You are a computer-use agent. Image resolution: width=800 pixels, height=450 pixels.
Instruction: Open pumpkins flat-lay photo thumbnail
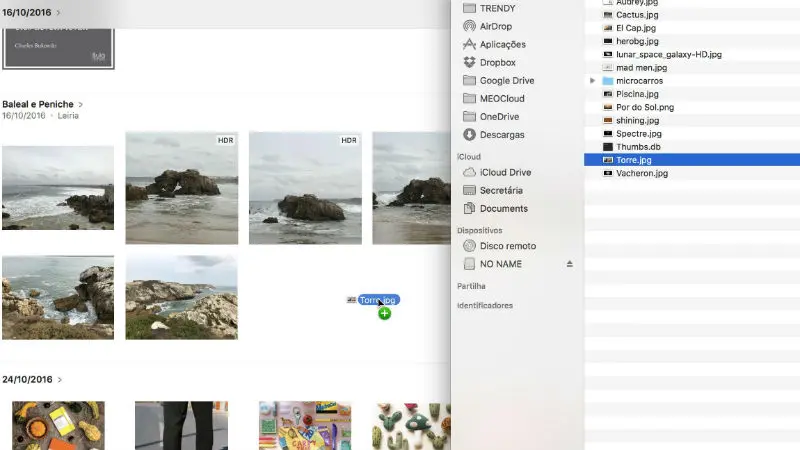point(58,426)
